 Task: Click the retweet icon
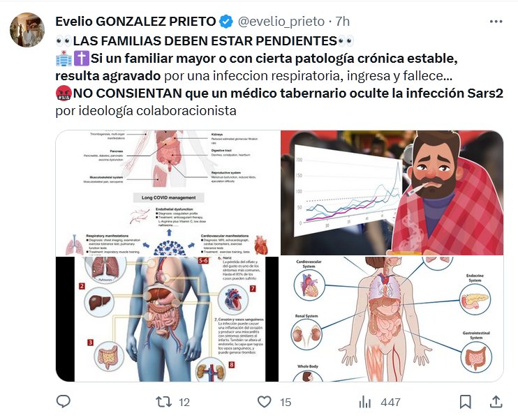(x=163, y=402)
